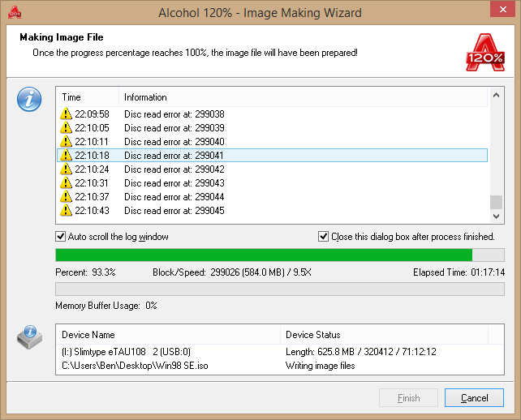Click the path C:\Users\Ben\Desktop\Win98 SE.iso
Image resolution: width=521 pixels, height=420 pixels.
[135, 366]
